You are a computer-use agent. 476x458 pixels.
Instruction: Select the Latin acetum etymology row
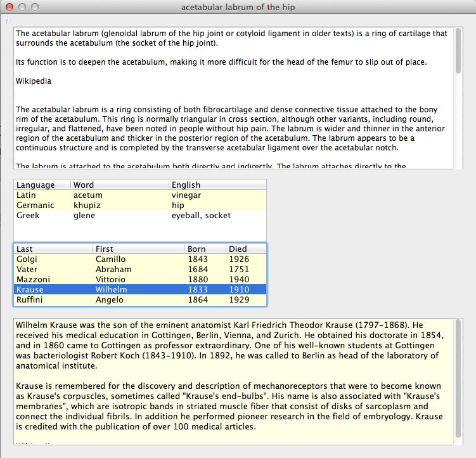pos(139,195)
